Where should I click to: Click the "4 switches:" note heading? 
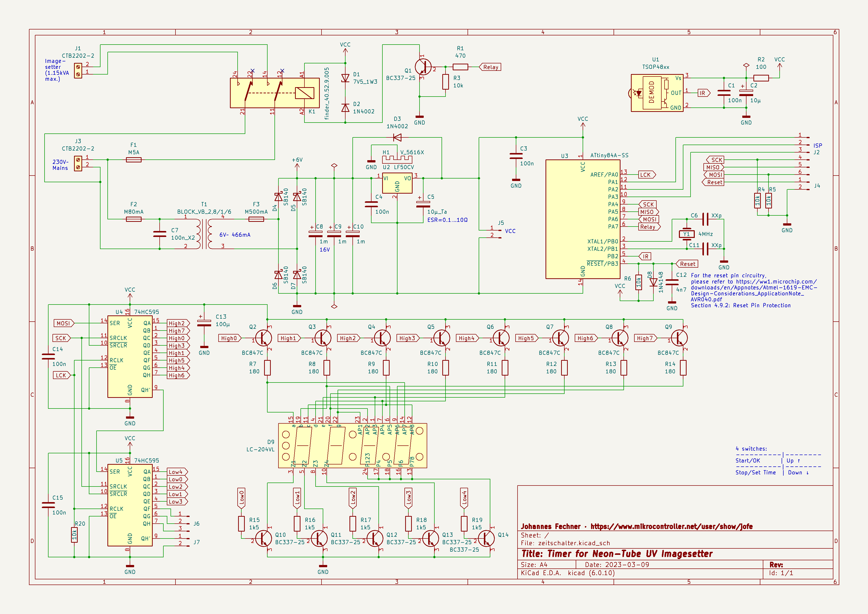pyautogui.click(x=751, y=449)
